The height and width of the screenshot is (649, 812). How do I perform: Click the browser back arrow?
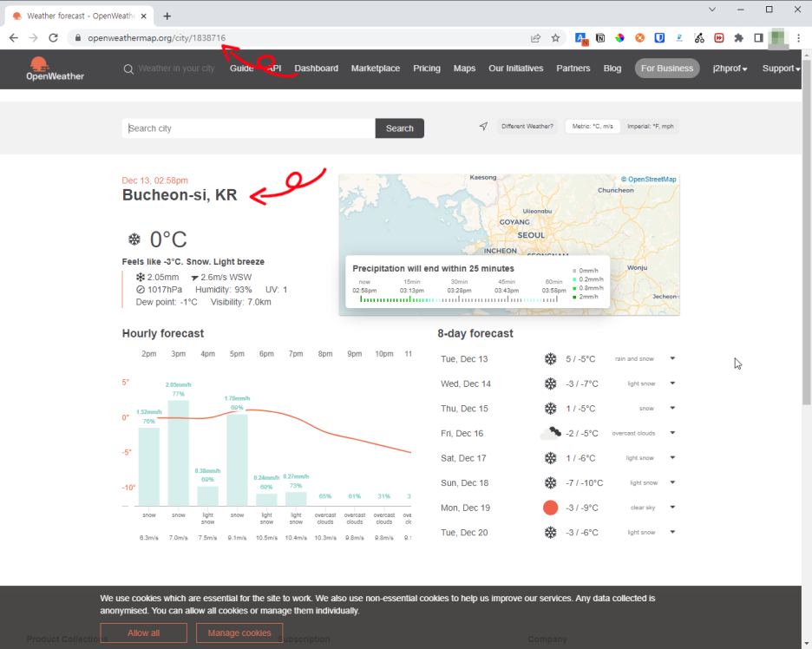coord(14,38)
